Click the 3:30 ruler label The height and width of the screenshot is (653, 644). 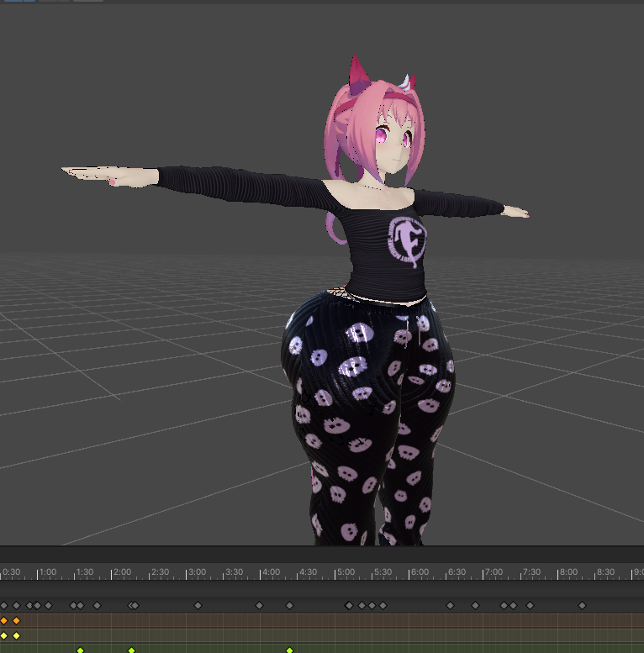coord(234,571)
